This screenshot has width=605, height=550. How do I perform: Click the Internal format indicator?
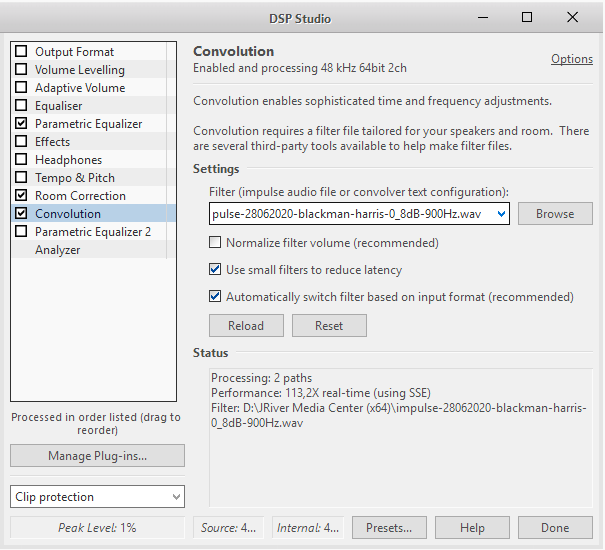(308, 528)
